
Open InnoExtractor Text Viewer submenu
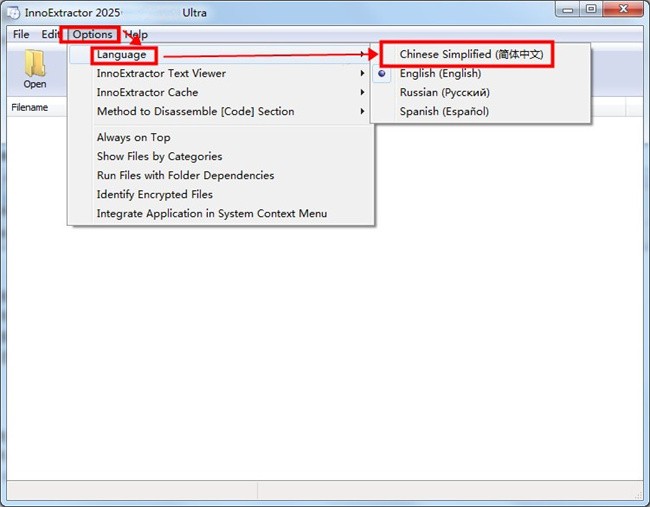coord(220,73)
